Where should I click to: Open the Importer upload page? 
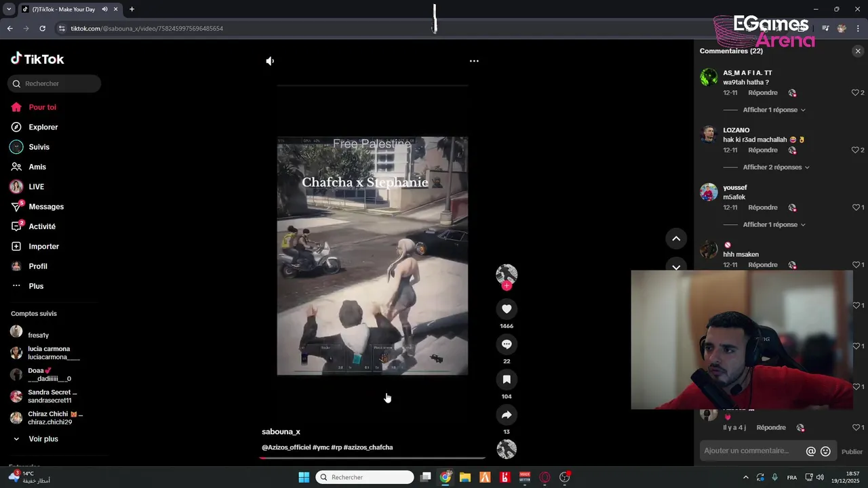coord(43,246)
